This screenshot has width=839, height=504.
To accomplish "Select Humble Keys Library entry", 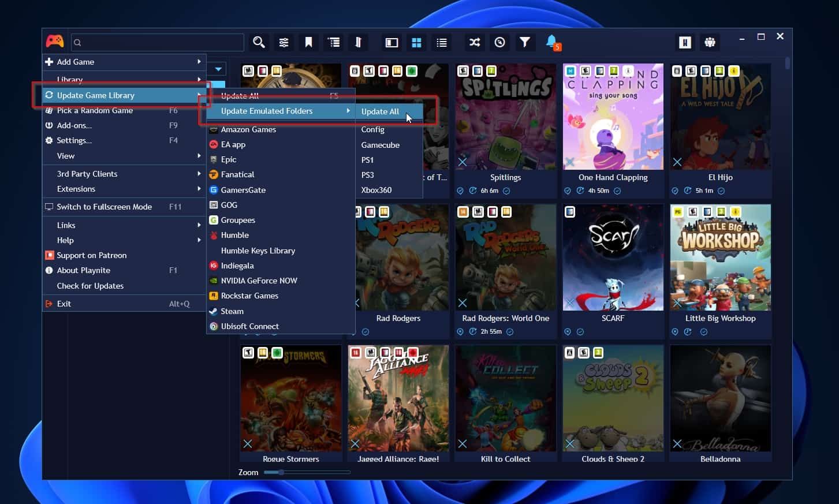I will [x=281, y=251].
